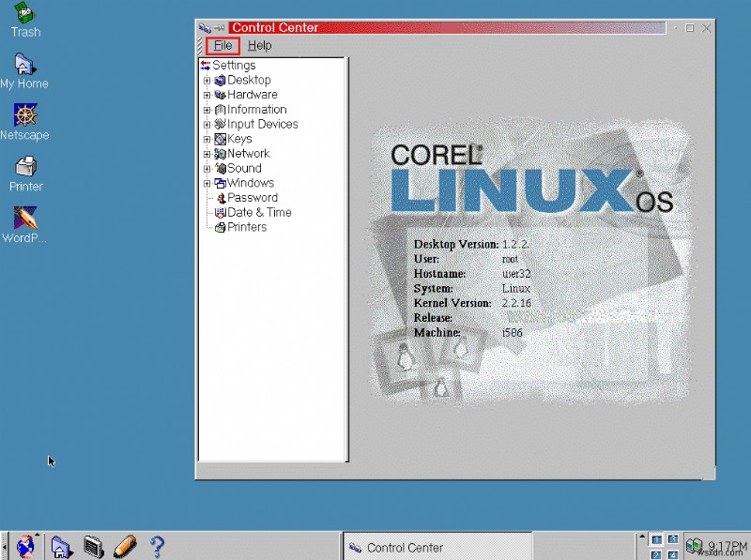Switch to virtual desktop 1
This screenshot has width=751, height=560.
[656, 539]
